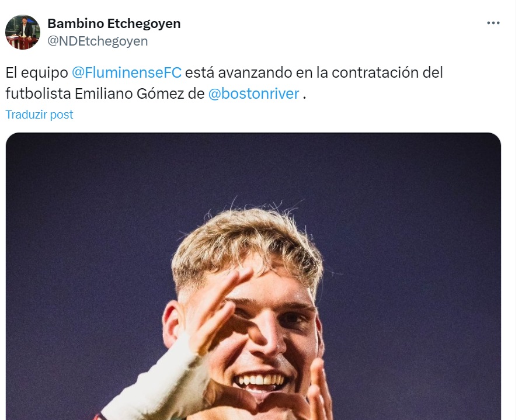This screenshot has width=522, height=420.
Task: Open the @FluminenseFC mention
Action: pos(127,72)
